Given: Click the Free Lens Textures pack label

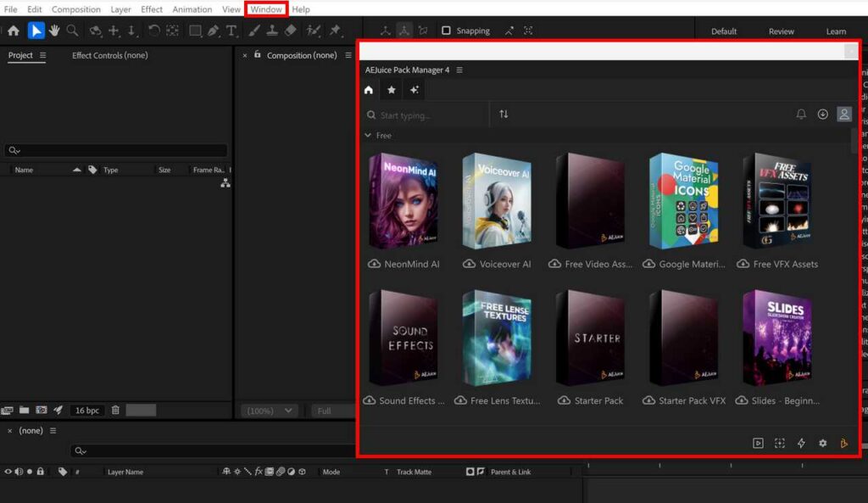Looking at the screenshot, I should coord(505,400).
